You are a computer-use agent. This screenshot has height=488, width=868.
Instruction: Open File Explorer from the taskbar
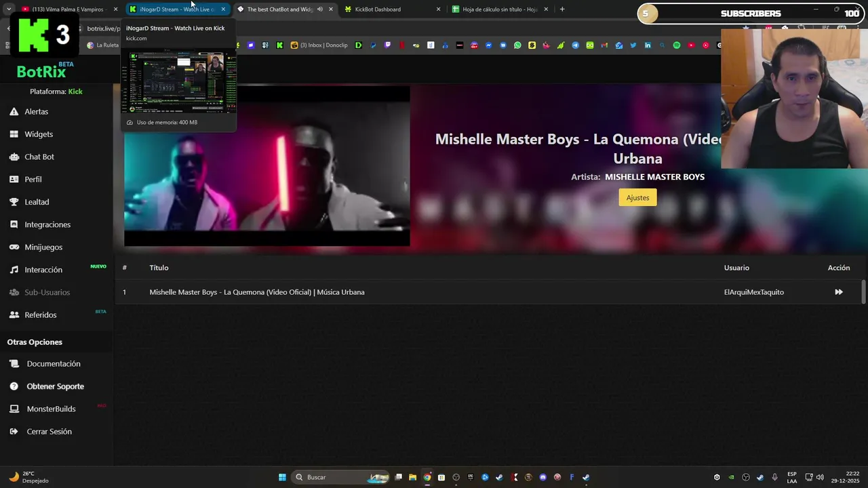click(x=412, y=477)
